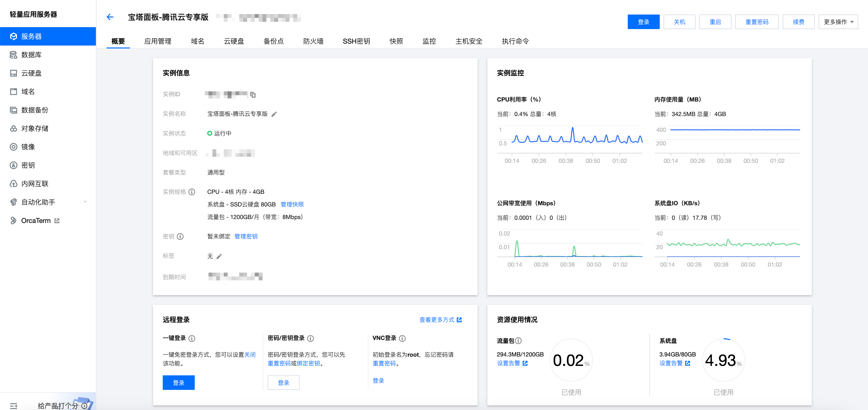The height and width of the screenshot is (410, 868).
Task: Copy the instance ID with copy icon
Action: pos(253,95)
